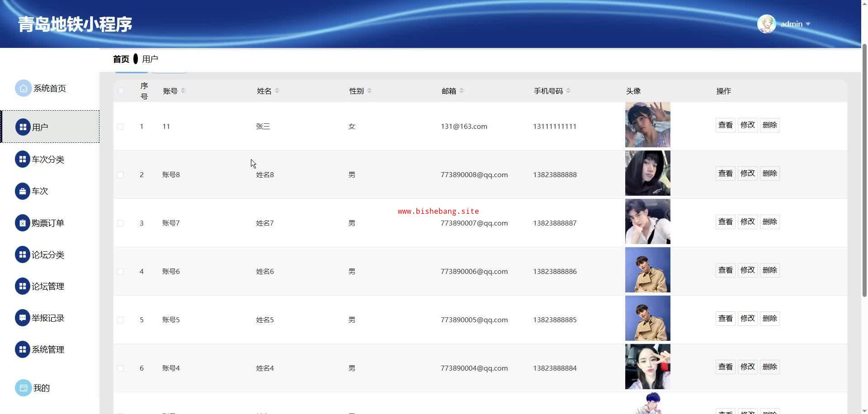Click 查看 for user 姓名5
Viewport: 868px width, 414px height.
726,319
